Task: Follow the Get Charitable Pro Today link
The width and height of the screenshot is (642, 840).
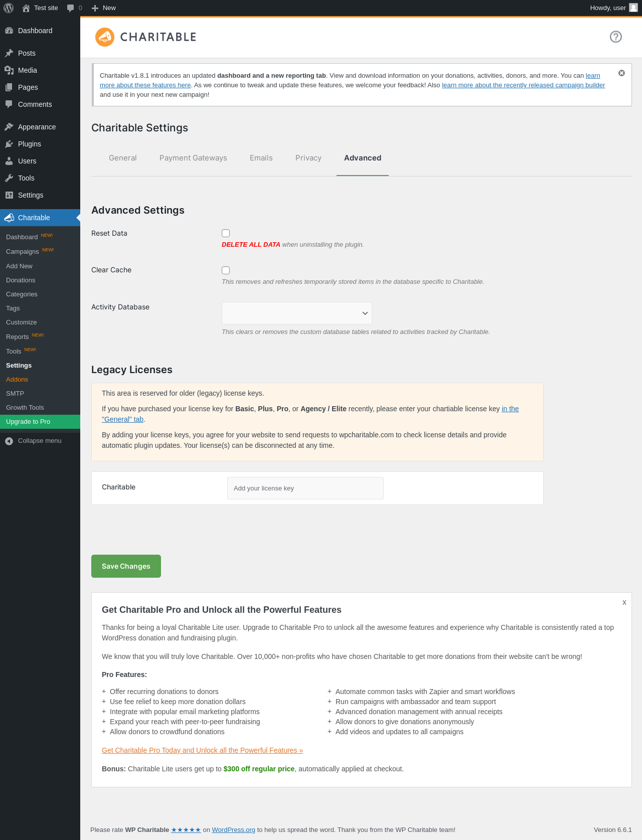Action: coord(202,750)
